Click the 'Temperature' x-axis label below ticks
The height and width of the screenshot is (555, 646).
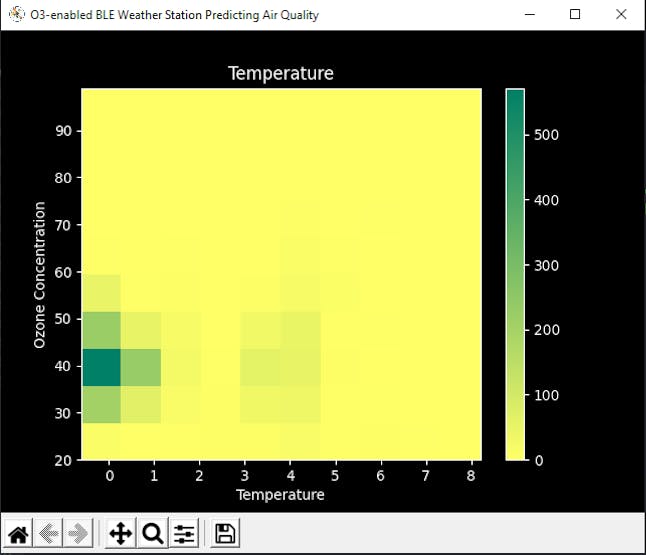click(280, 494)
